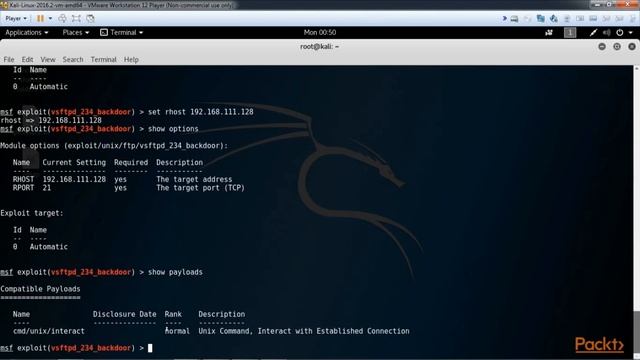Open the Search menu
This screenshot has width=640, height=360.
[x=73, y=60]
